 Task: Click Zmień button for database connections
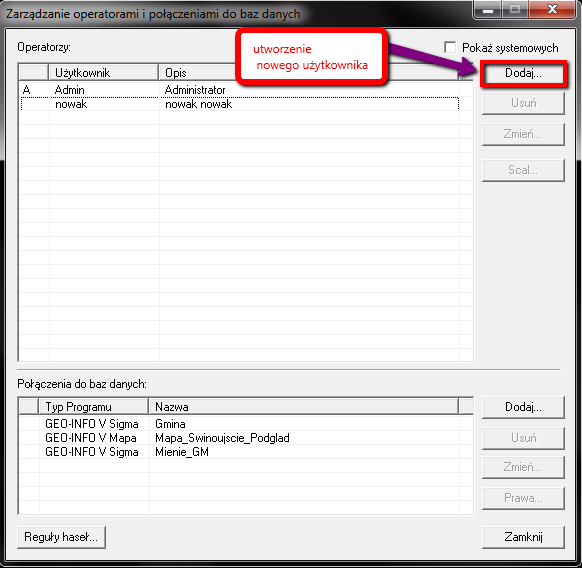[x=523, y=467]
